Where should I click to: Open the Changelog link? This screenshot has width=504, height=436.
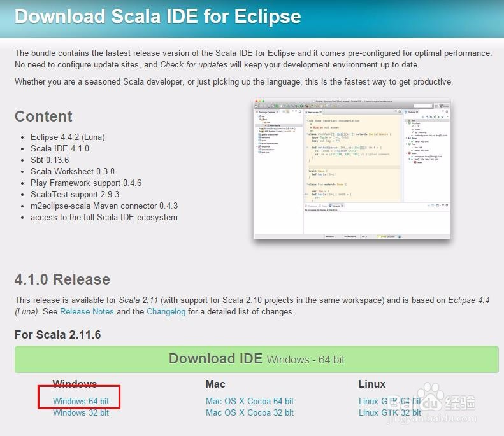click(166, 312)
